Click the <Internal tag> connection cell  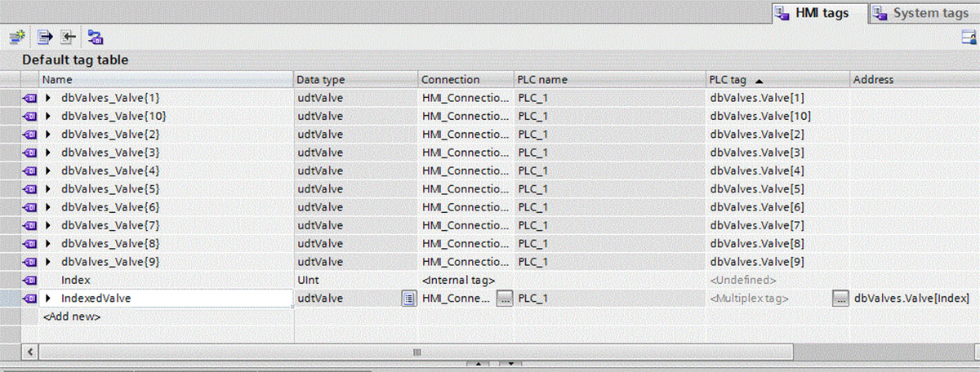[x=465, y=280]
